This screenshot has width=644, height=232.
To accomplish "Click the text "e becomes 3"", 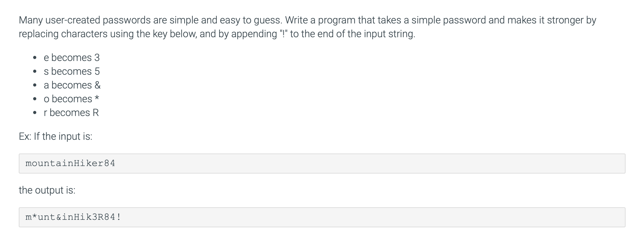I will pyautogui.click(x=72, y=58).
